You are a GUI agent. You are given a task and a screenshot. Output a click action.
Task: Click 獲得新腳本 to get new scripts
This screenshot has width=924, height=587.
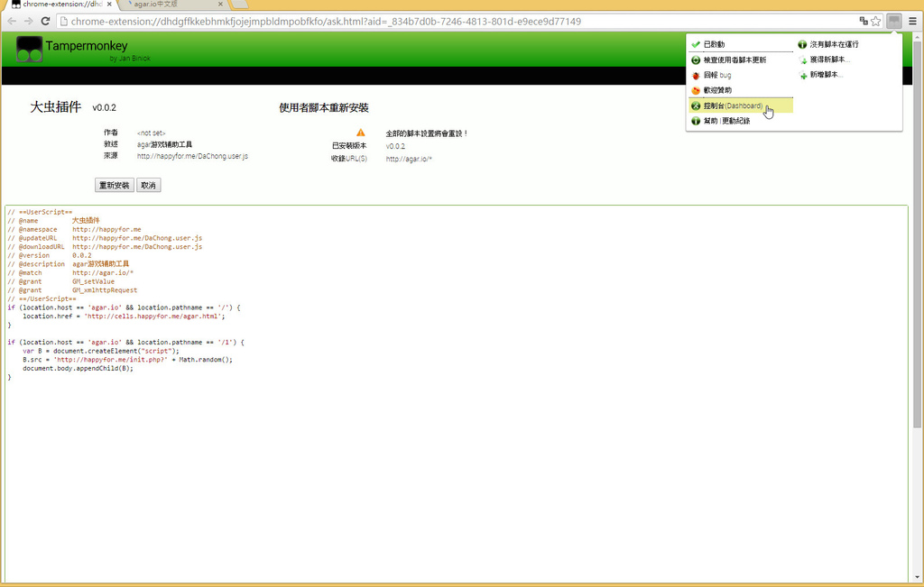tap(828, 60)
